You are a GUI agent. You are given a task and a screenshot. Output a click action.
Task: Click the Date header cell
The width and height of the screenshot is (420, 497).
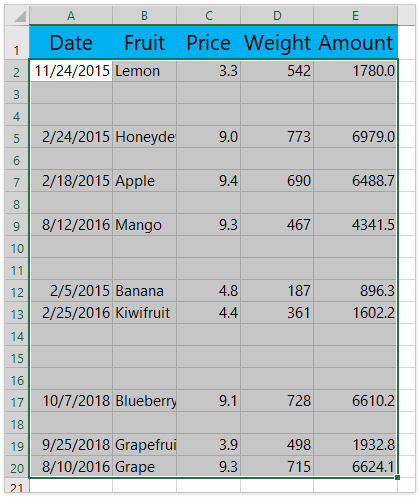click(71, 42)
